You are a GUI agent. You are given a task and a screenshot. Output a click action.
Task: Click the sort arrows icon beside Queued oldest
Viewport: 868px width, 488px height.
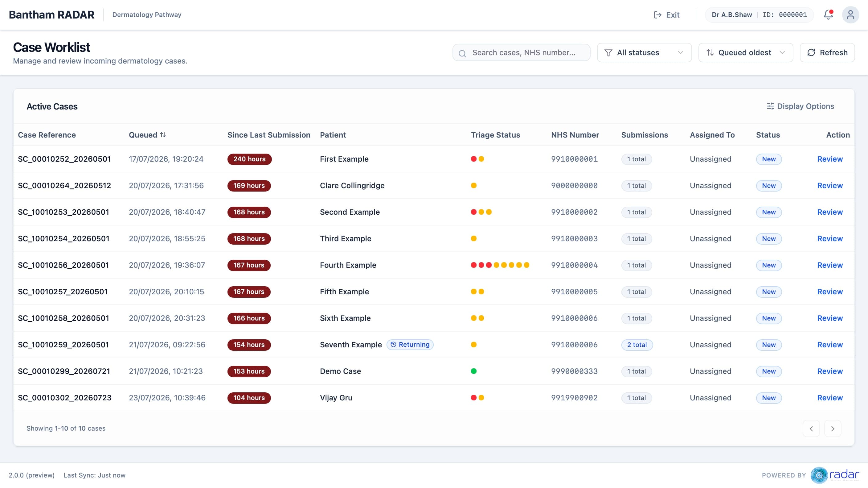(710, 53)
